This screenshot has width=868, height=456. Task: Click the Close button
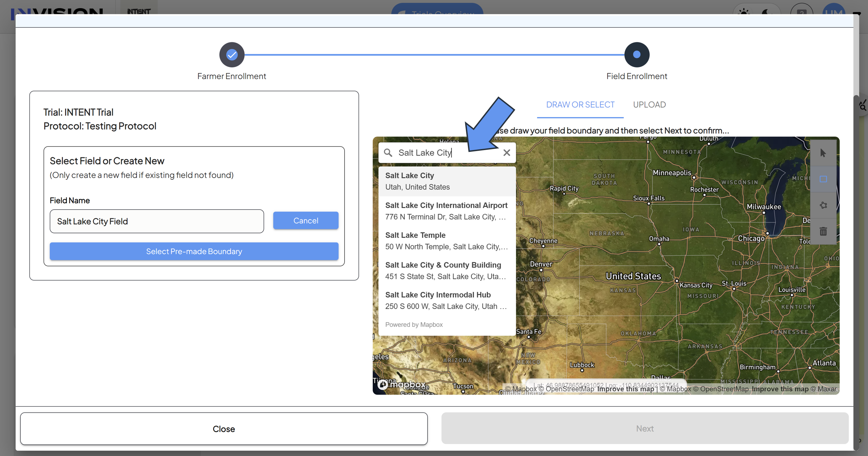coord(224,429)
